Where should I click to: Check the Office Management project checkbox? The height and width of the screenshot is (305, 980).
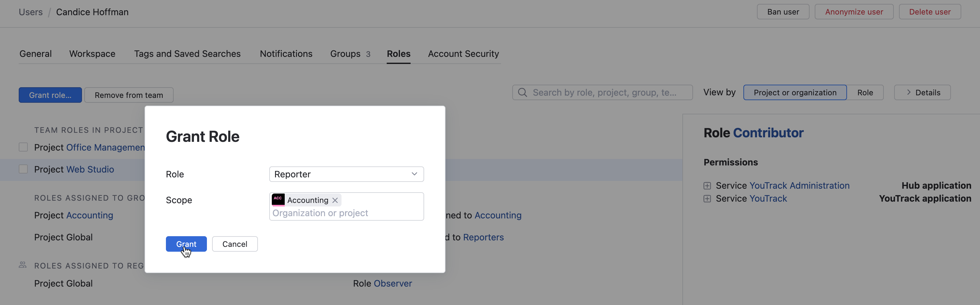pos(23,147)
